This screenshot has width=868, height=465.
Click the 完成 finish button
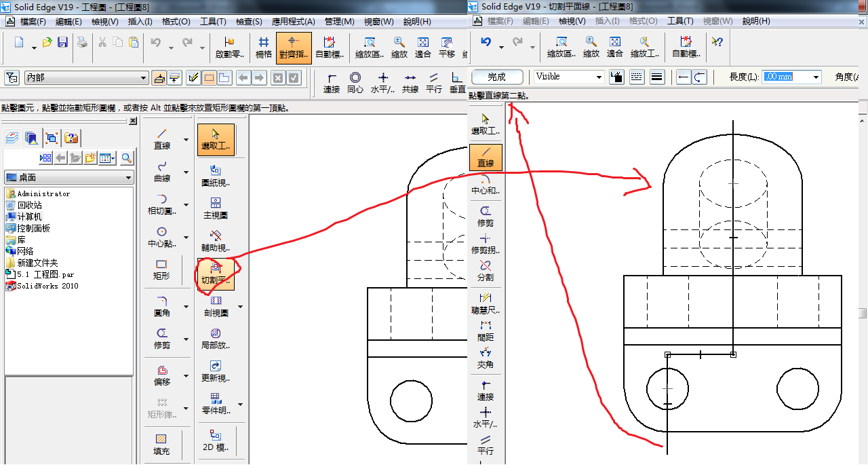pyautogui.click(x=496, y=77)
